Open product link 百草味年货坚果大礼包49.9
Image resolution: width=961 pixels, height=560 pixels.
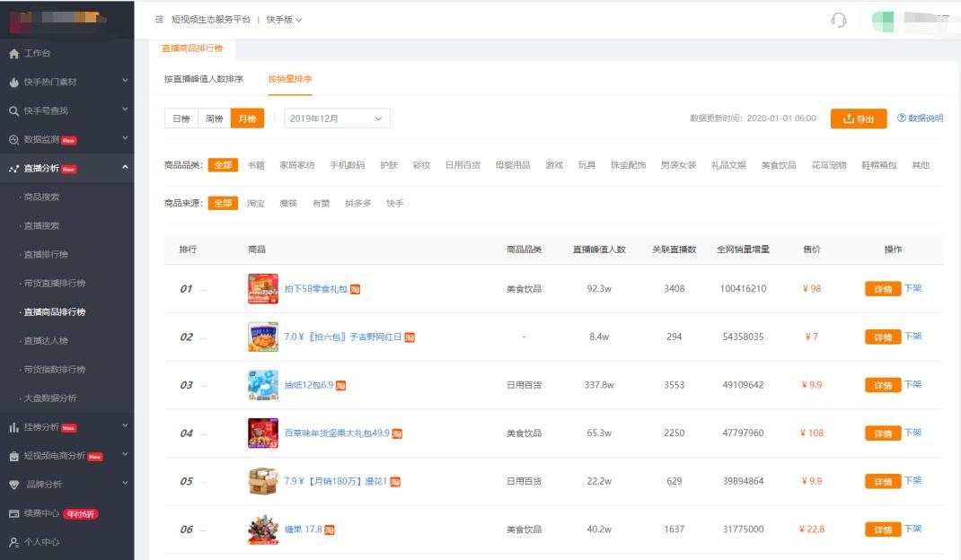click(x=337, y=433)
